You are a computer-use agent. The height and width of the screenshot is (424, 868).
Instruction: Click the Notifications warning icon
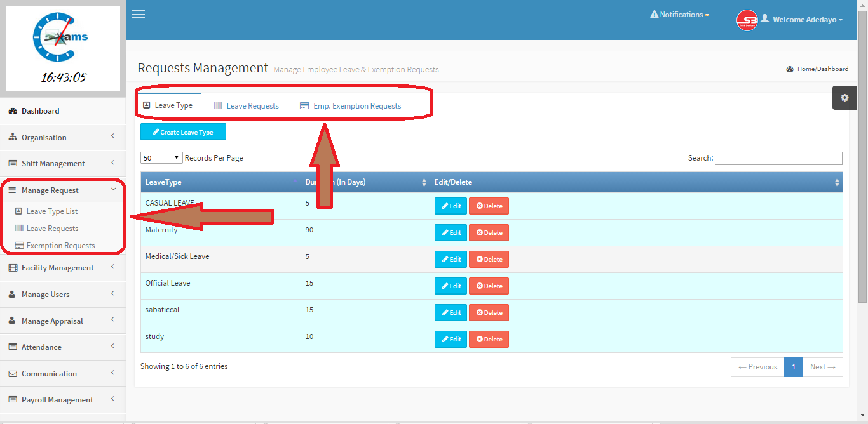pos(654,14)
